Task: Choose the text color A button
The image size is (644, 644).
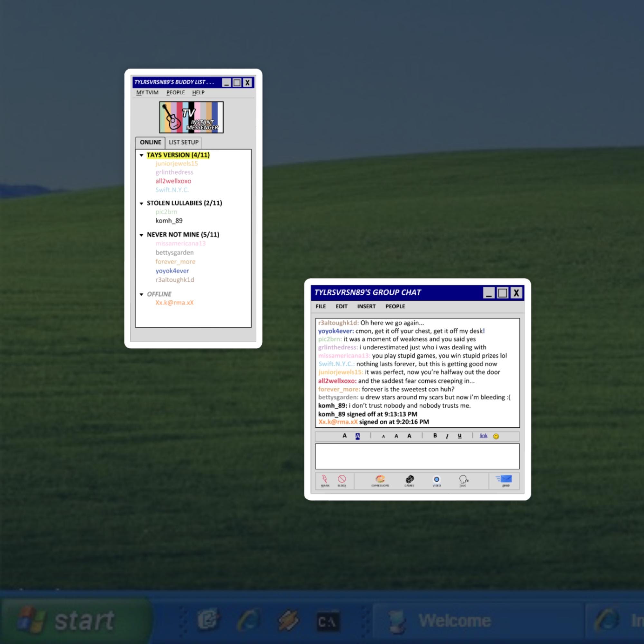Action: 345,436
